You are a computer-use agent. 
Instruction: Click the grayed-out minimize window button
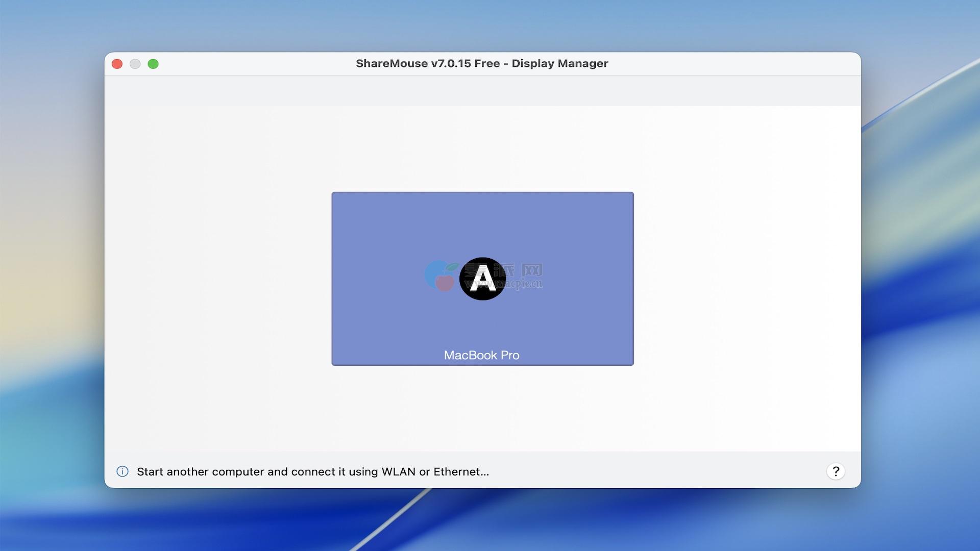[135, 64]
